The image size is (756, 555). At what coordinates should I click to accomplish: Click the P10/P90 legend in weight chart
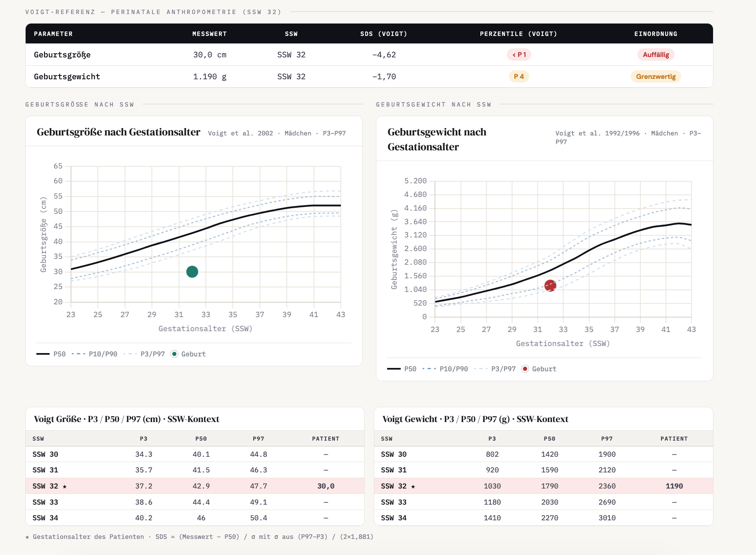coord(445,369)
